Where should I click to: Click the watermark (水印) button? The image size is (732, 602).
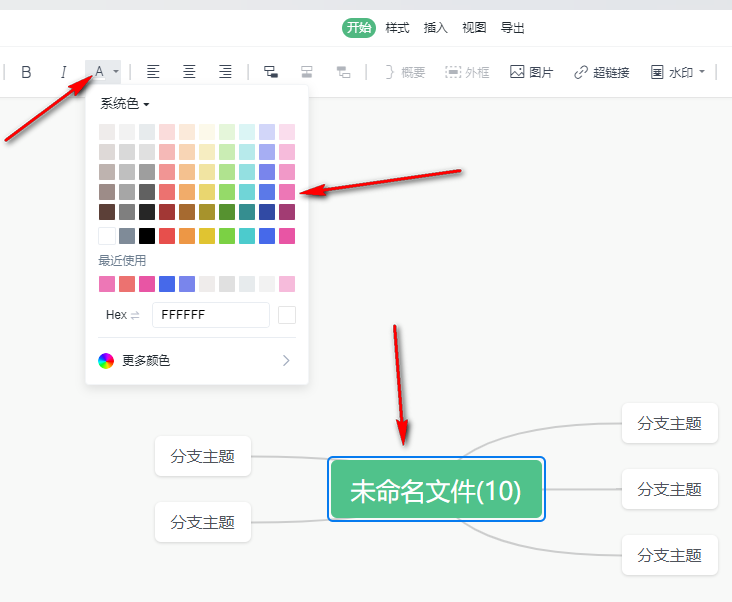point(672,72)
